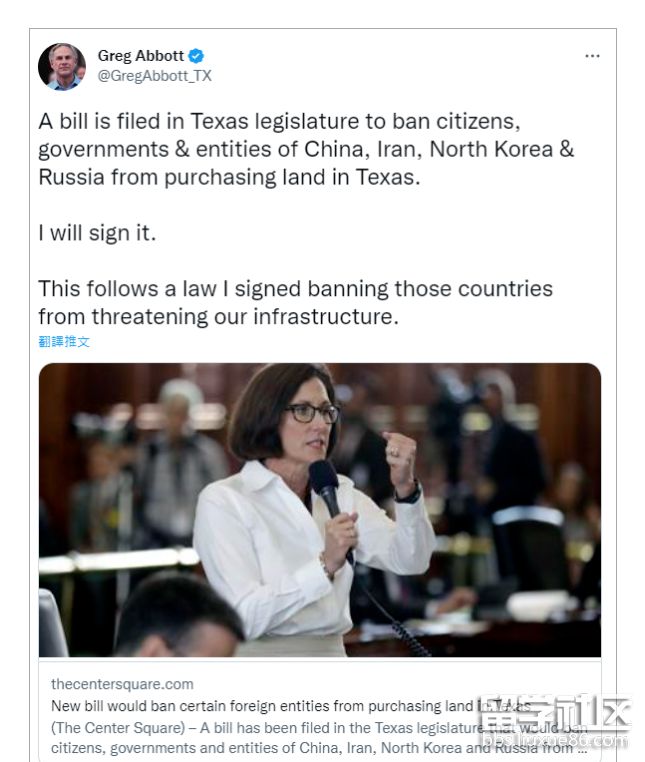This screenshot has width=645, height=762.
Task: Click the thecentersquare.com source domain
Action: (x=122, y=684)
